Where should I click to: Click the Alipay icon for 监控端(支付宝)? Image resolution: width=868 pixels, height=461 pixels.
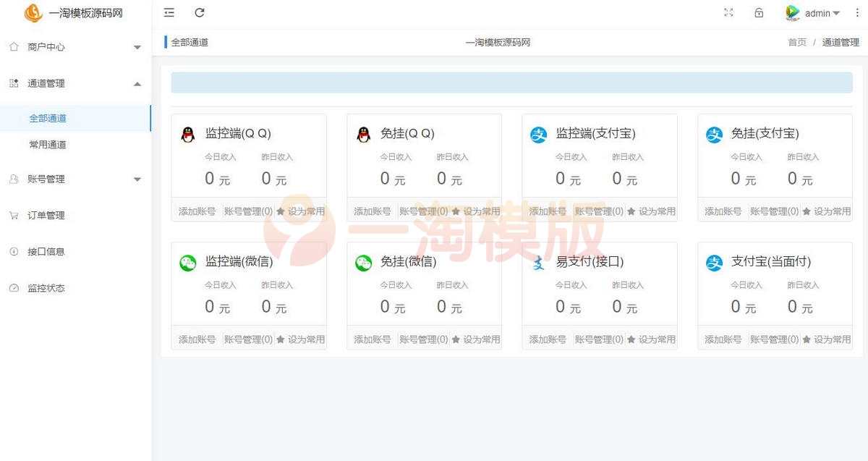pos(539,135)
